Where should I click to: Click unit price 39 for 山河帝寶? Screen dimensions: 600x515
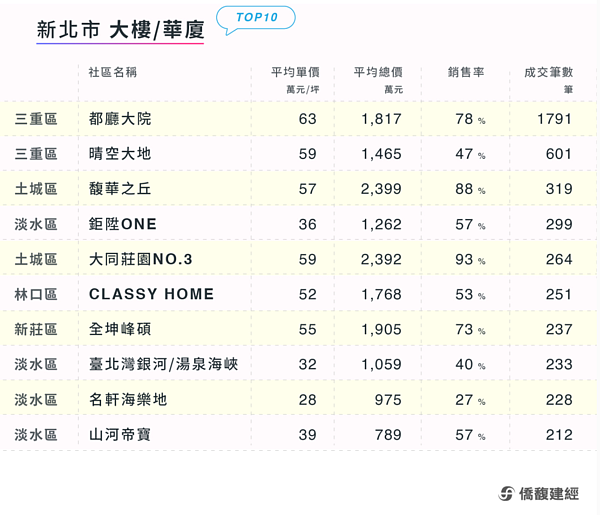[308, 435]
